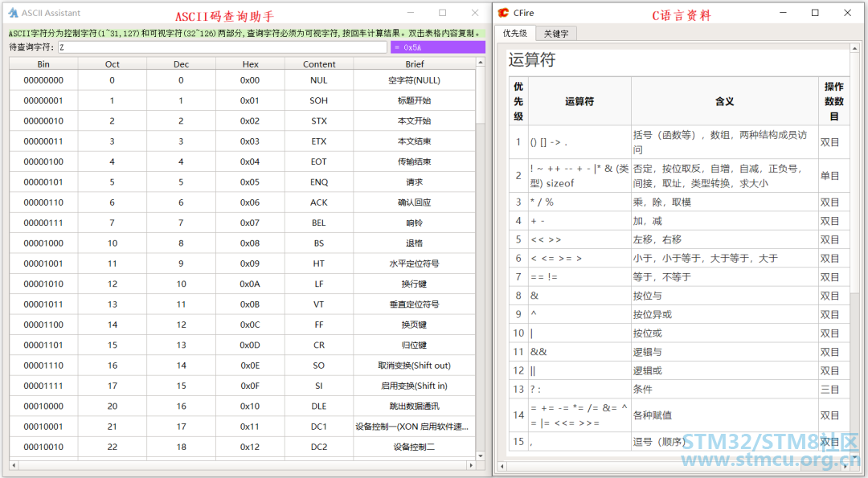Click scroll up arrow in CFire window
This screenshot has height=478, width=868.
coord(854,49)
